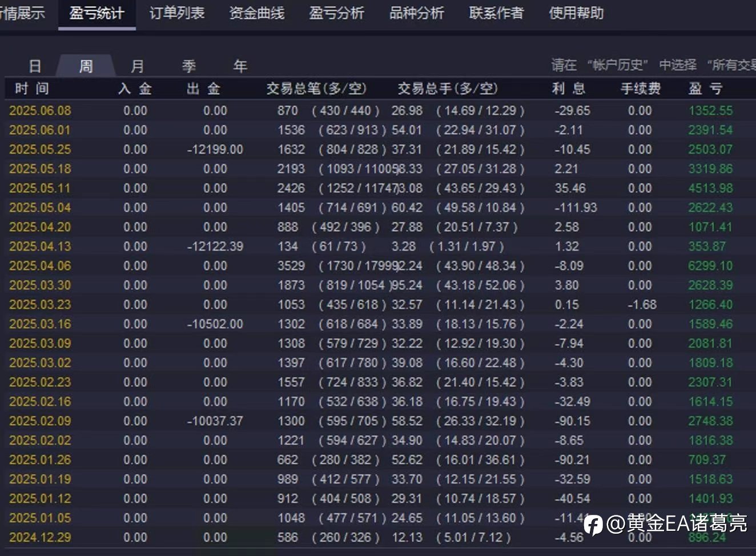The height and width of the screenshot is (556, 756).
Task: Switch statistics period to 年
Action: [x=240, y=66]
